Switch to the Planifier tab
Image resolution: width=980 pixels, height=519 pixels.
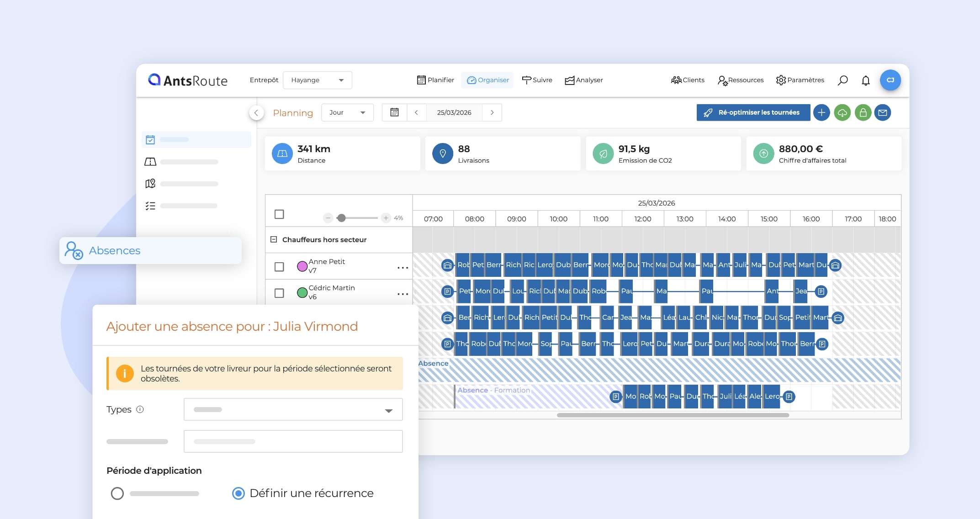pyautogui.click(x=435, y=80)
